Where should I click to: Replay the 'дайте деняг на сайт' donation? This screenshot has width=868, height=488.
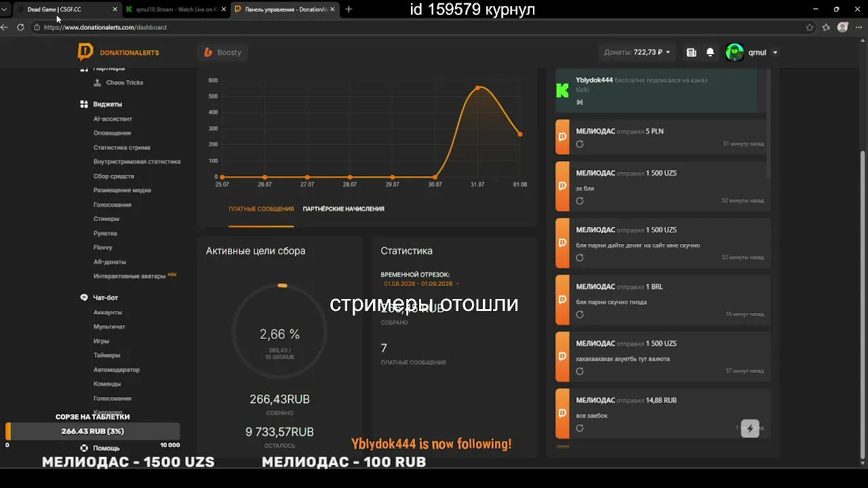pyautogui.click(x=580, y=258)
